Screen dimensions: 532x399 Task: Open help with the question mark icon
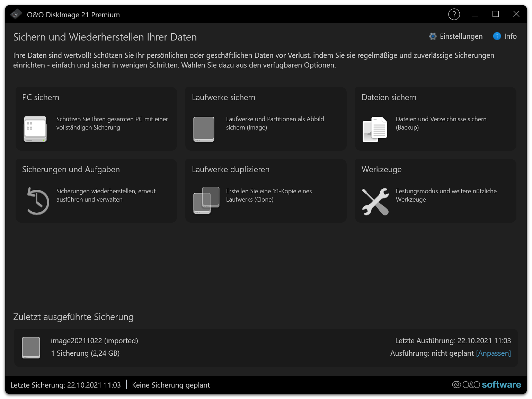pos(454,14)
